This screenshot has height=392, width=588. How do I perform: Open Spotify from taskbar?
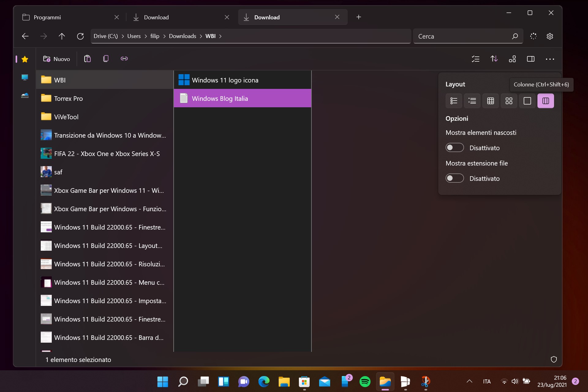coord(365,382)
